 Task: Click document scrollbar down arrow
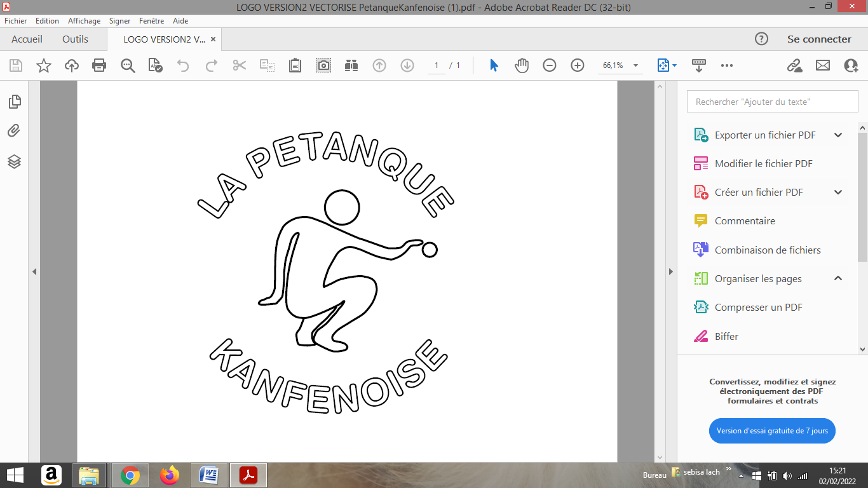pyautogui.click(x=660, y=457)
